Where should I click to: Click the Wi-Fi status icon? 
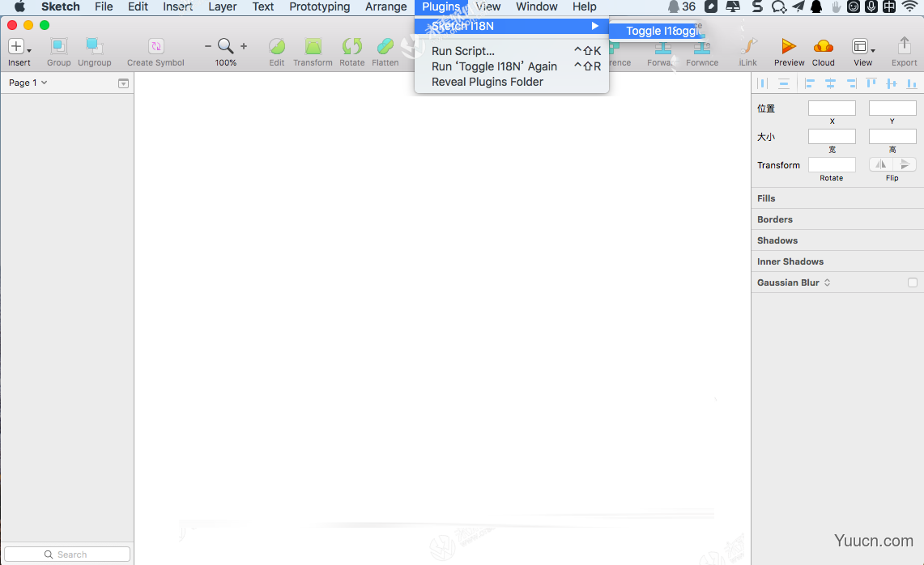(910, 6)
